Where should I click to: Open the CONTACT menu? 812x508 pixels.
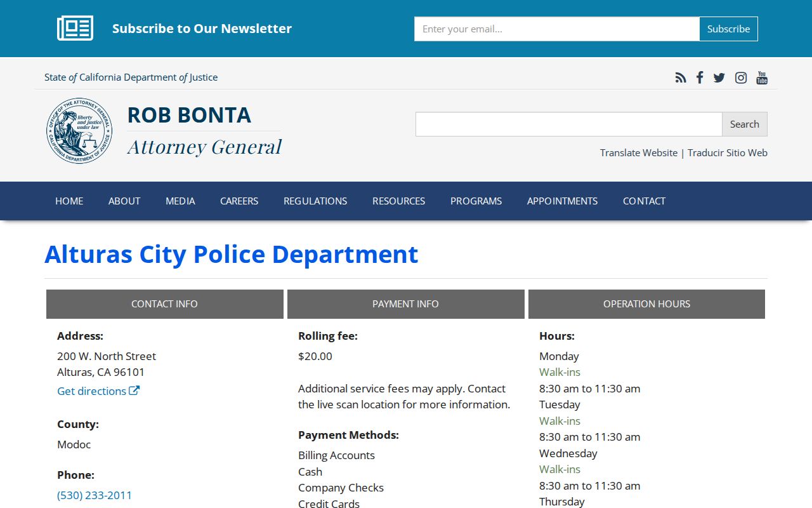coord(645,201)
